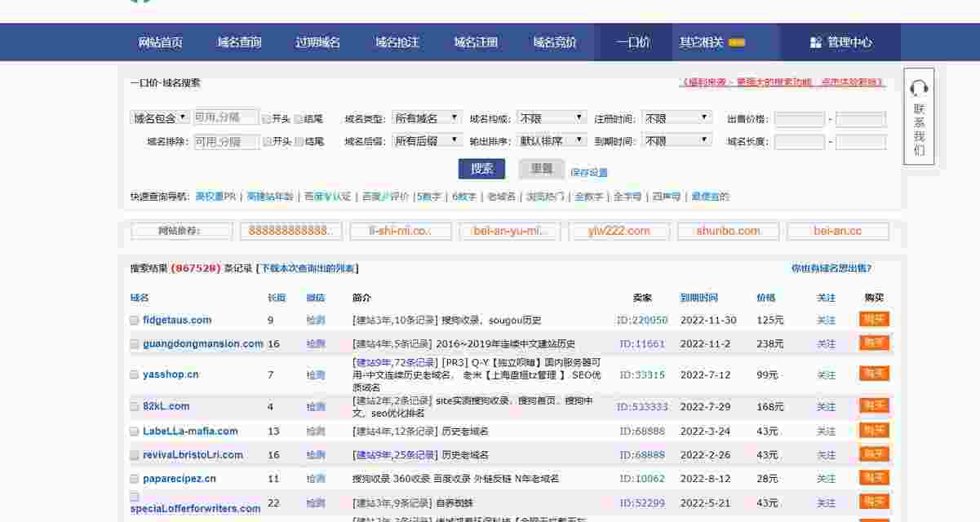Click the red 功能更强大 beta search link
Screen dimensions: 980x522
click(x=782, y=82)
